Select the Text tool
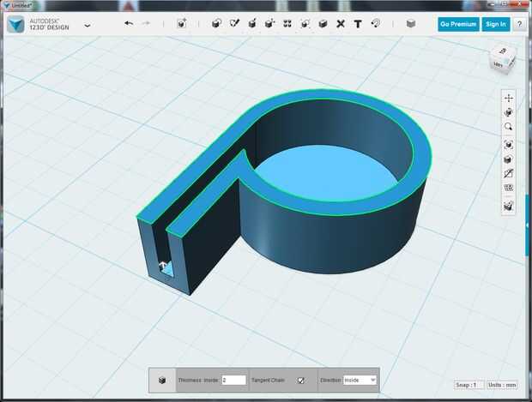532x402 pixels. (358, 24)
